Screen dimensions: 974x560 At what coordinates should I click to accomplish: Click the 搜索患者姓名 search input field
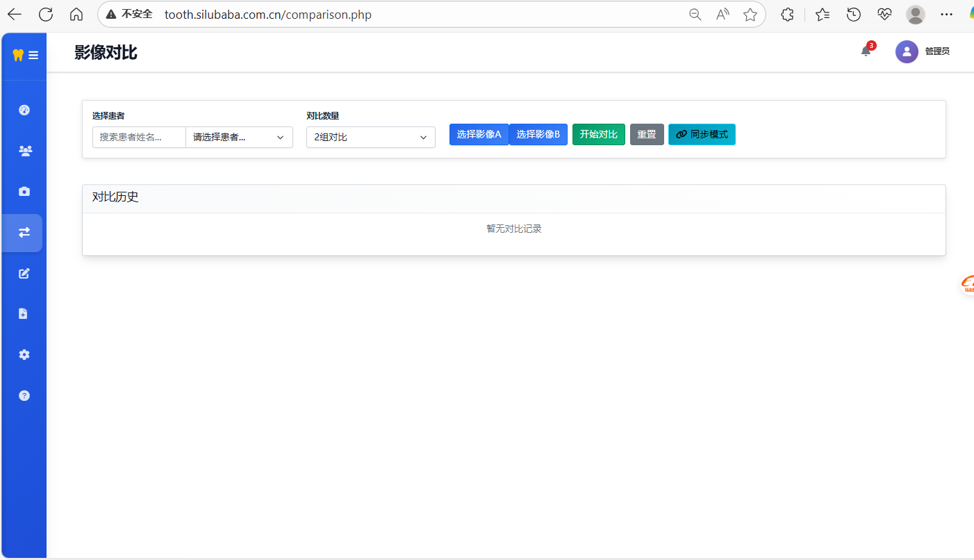[x=139, y=138]
